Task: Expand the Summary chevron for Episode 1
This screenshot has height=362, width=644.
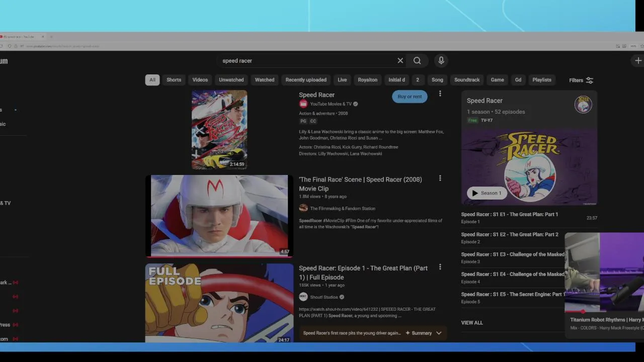Action: coord(439,333)
